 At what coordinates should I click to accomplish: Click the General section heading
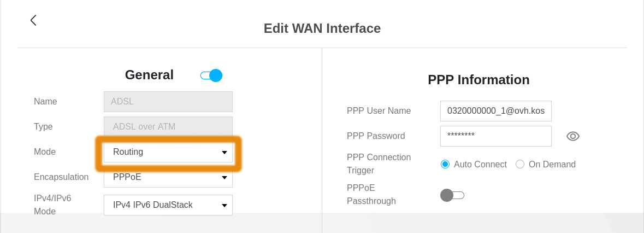(149, 75)
